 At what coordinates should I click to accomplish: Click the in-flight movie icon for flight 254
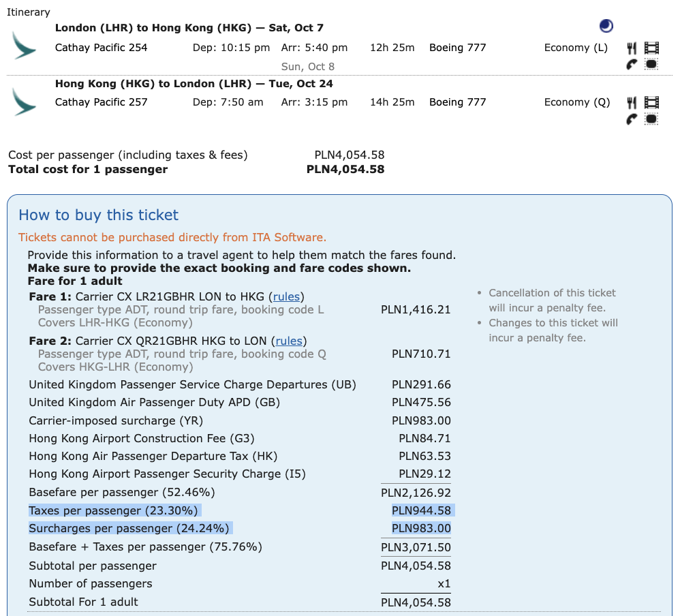651,48
